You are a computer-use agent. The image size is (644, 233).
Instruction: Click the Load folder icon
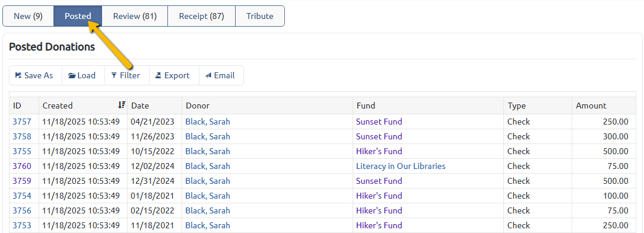pyautogui.click(x=72, y=75)
